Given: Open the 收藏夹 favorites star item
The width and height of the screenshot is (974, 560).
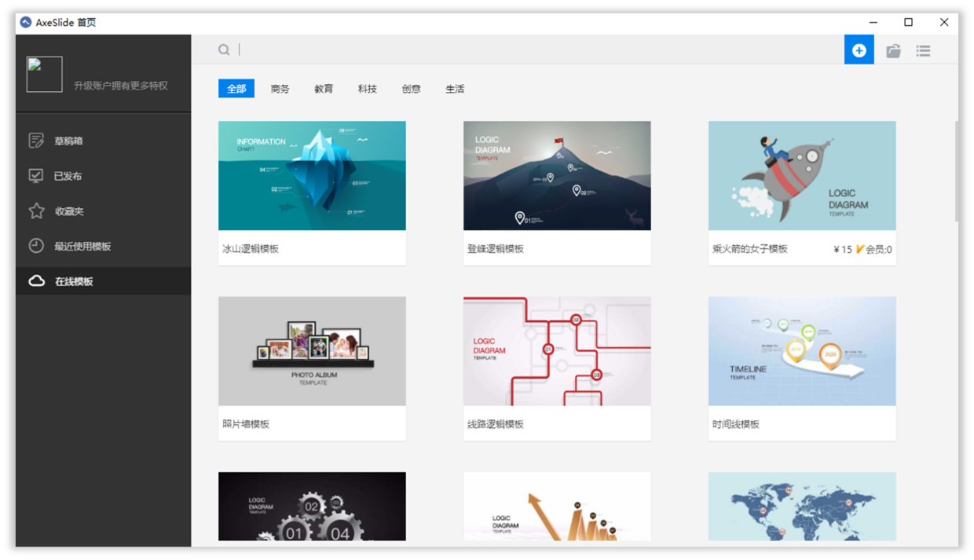Looking at the screenshot, I should tap(68, 211).
